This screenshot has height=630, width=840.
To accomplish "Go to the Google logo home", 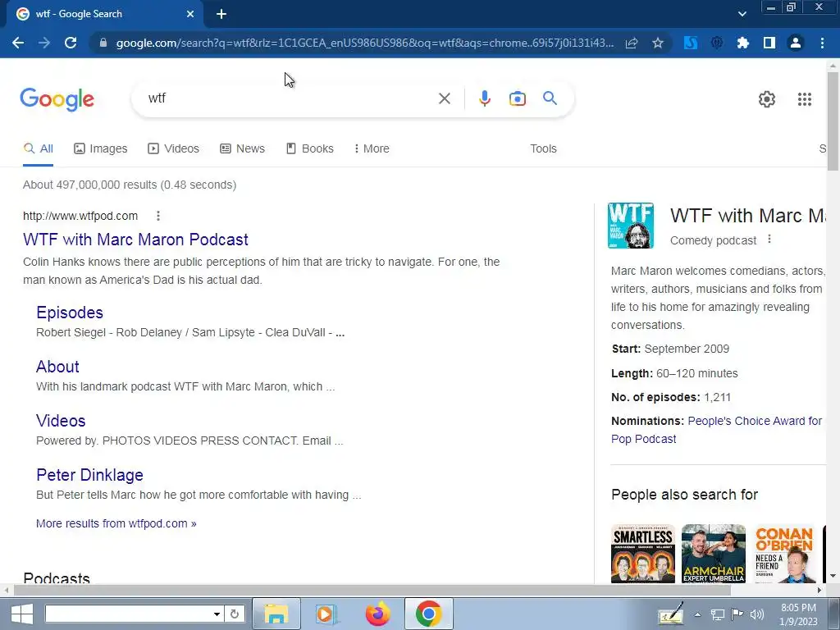I will point(57,99).
